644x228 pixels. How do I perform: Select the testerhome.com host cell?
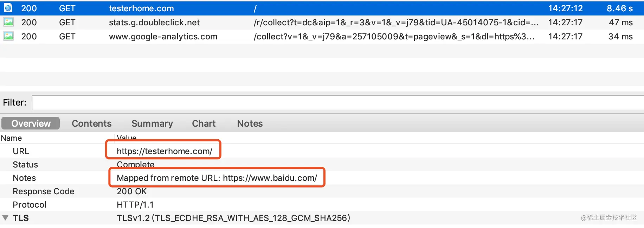pyautogui.click(x=141, y=8)
